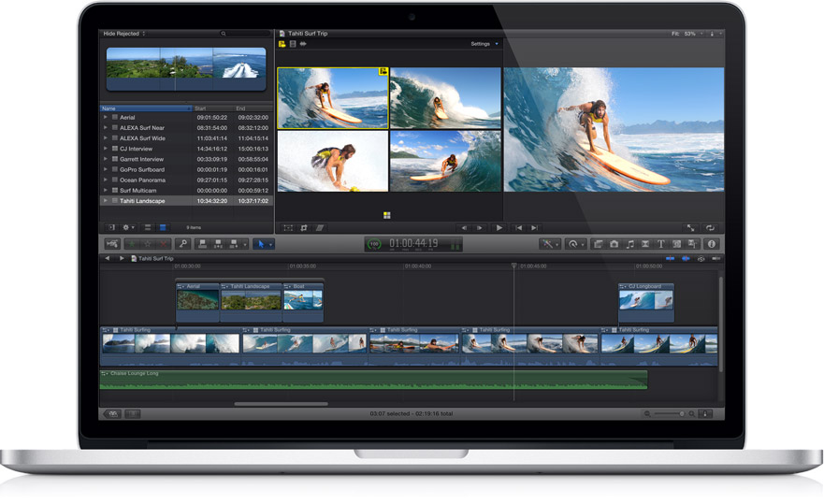Click the Insert clip edit button

click(219, 244)
